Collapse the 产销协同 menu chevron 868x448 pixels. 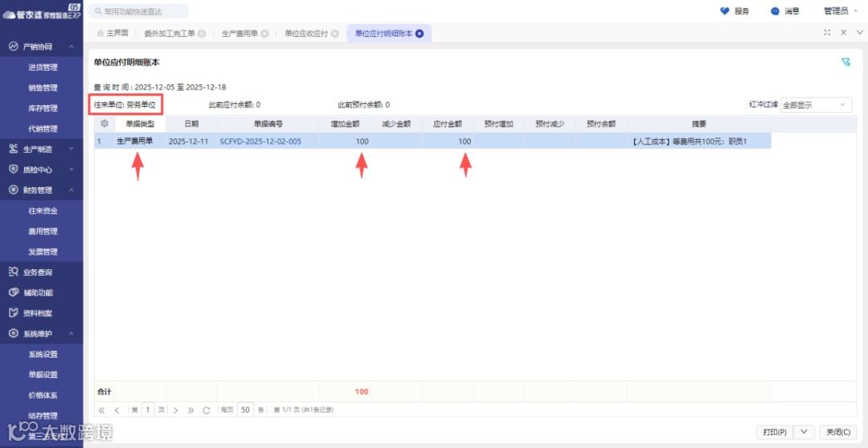pyautogui.click(x=72, y=47)
